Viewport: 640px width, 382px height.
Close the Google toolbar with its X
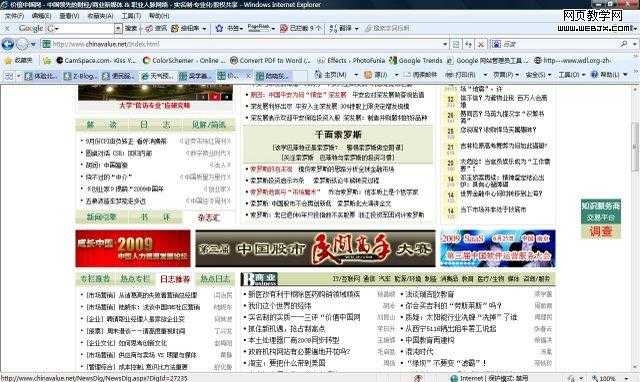(x=7, y=29)
